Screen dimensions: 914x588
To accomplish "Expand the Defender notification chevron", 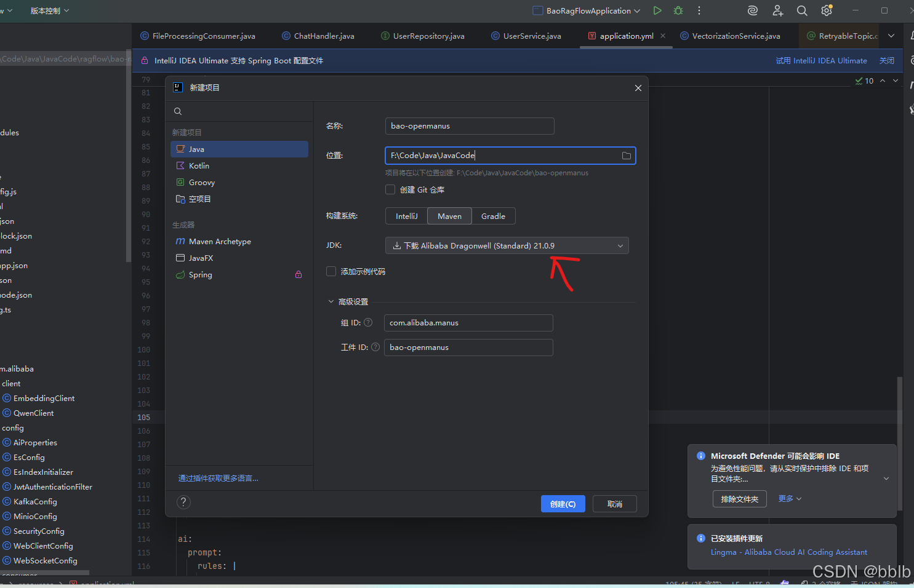I will (x=886, y=479).
